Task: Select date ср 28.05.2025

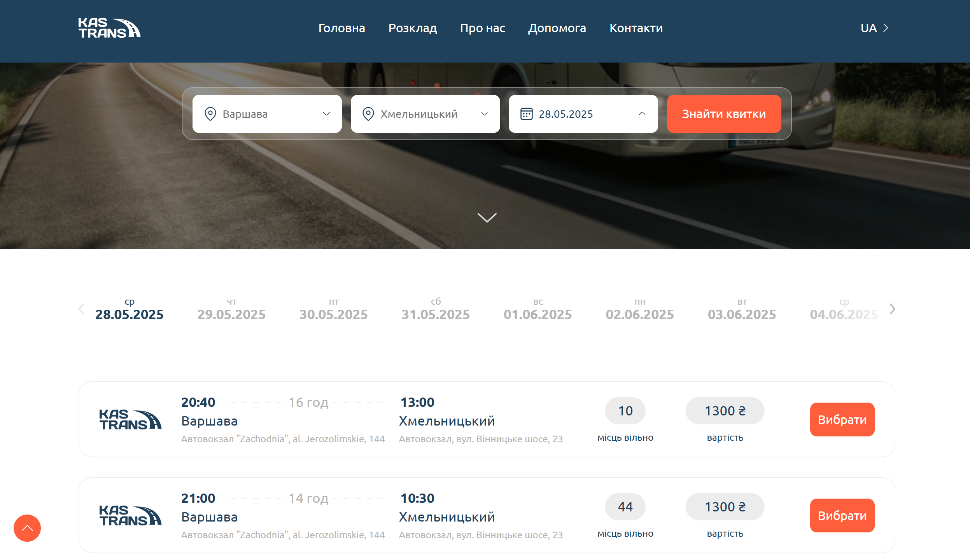Action: (x=130, y=309)
